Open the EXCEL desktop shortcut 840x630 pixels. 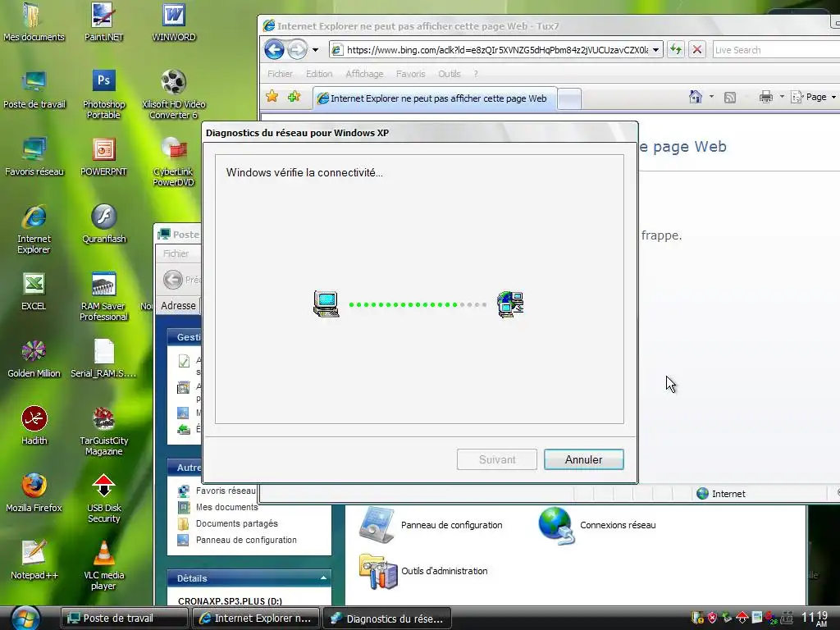(34, 292)
